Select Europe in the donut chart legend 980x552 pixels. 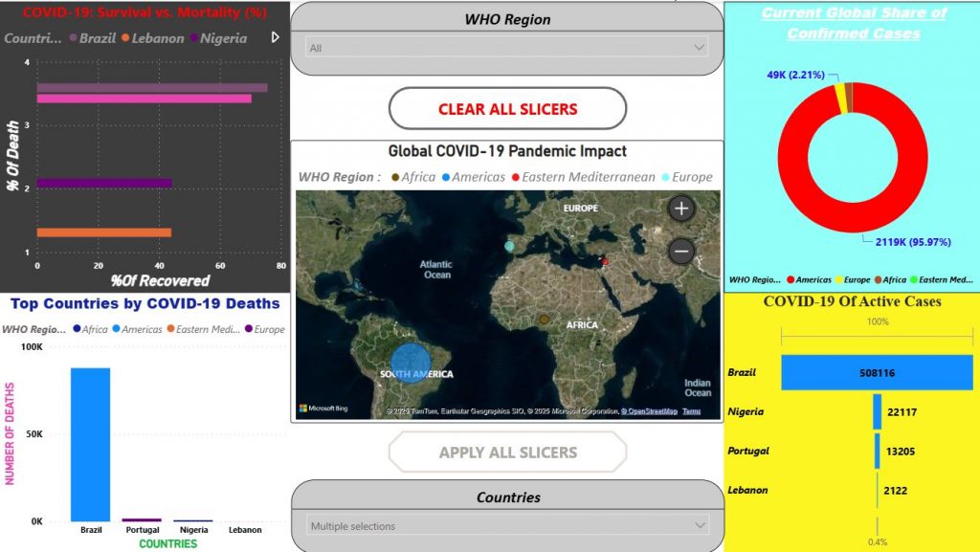[853, 279]
